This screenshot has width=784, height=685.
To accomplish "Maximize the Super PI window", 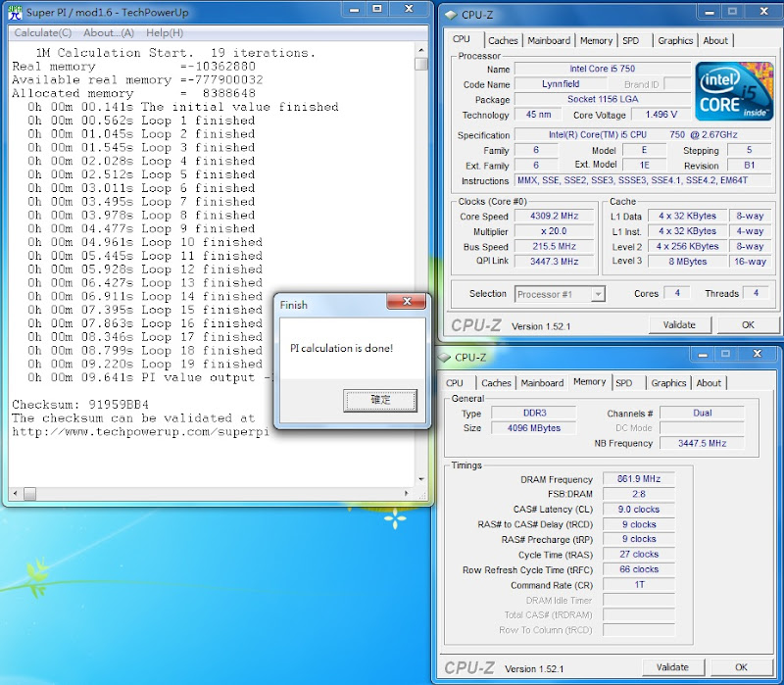I will (x=377, y=9).
